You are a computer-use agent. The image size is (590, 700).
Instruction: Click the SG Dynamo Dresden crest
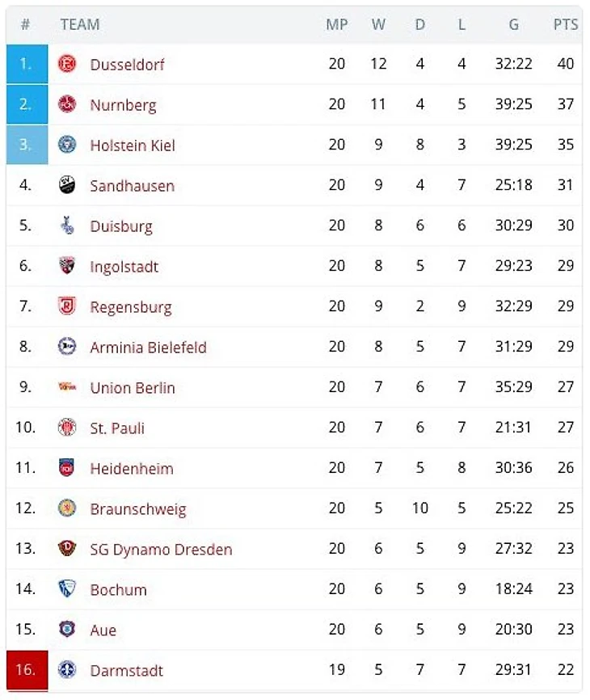click(67, 549)
